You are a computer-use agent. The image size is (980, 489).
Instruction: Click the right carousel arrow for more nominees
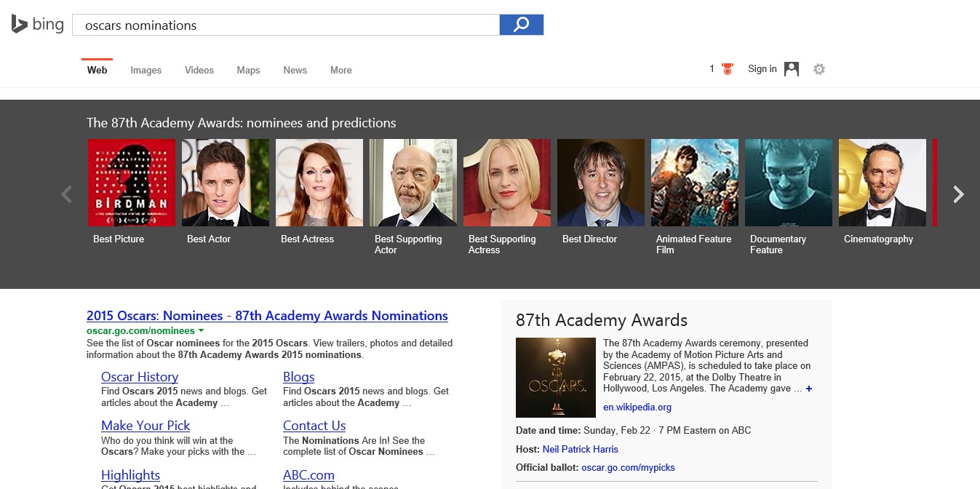959,194
